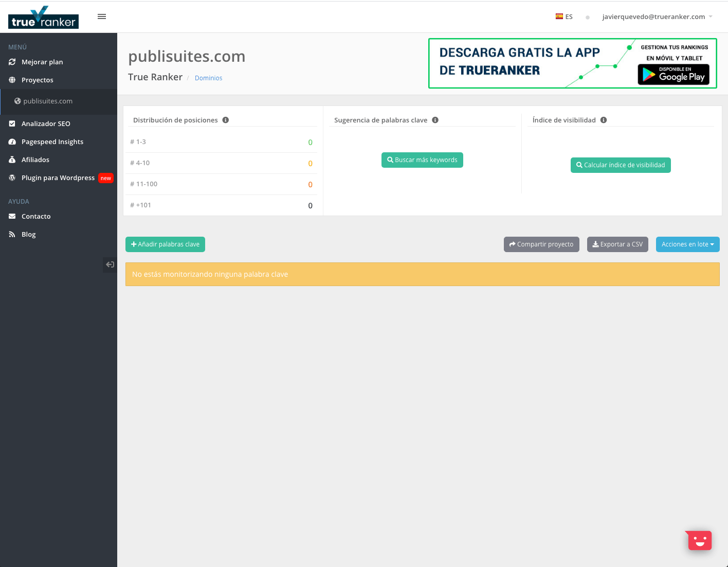Click the TrueRanker logo
The image size is (728, 567).
[43, 17]
